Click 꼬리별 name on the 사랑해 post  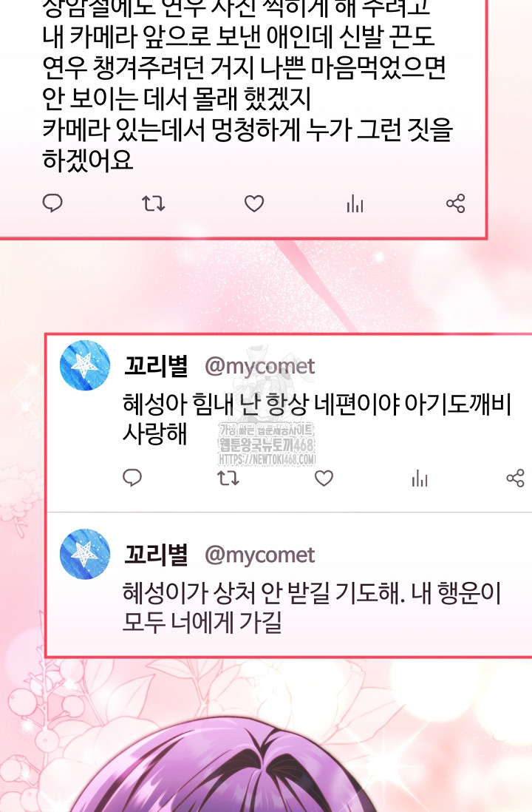[x=156, y=366]
